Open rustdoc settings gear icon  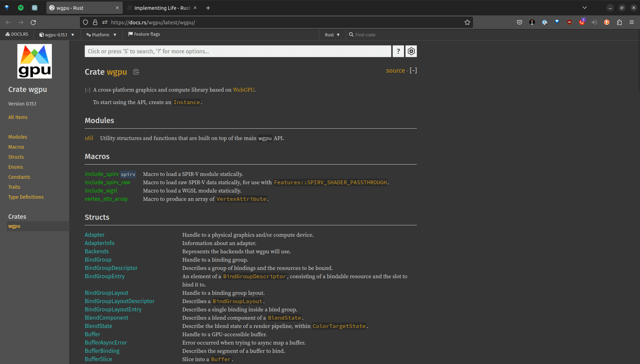click(x=411, y=51)
